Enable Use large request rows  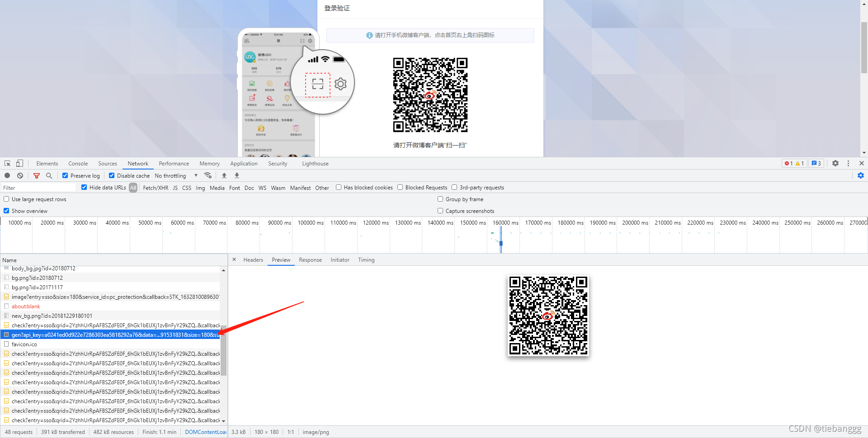coord(6,199)
